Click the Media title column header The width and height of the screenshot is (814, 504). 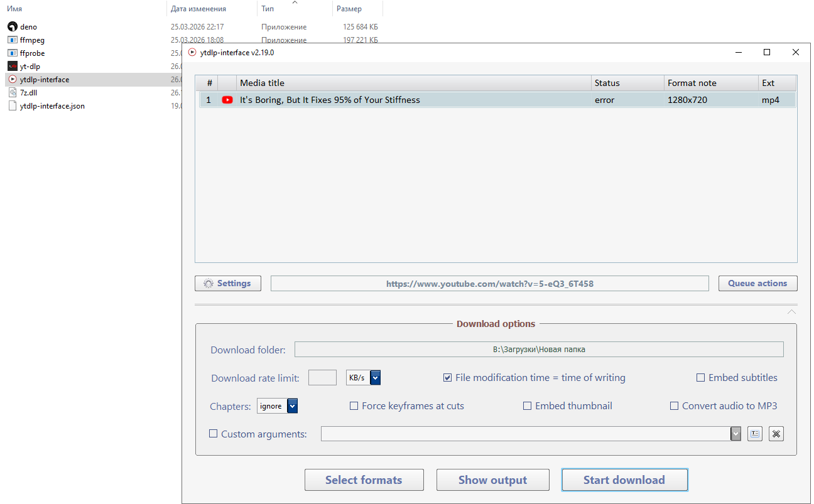[x=414, y=83]
